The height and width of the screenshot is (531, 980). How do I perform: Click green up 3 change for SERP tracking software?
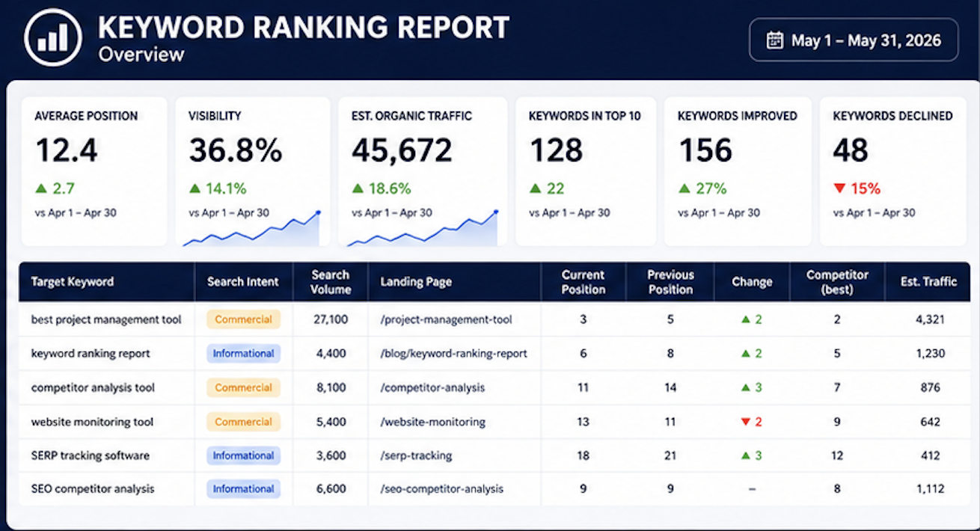(752, 455)
